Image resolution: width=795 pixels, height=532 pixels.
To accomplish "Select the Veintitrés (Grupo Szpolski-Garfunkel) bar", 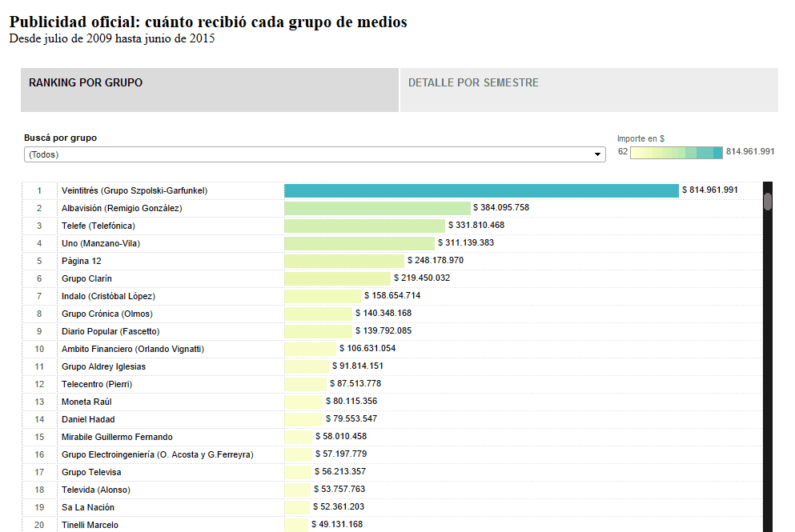I will (481, 190).
